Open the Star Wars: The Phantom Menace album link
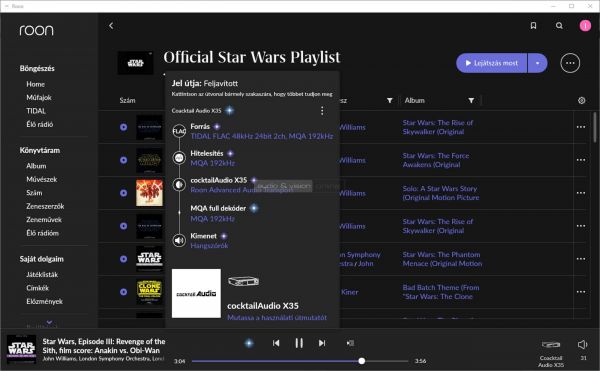Image resolution: width=600 pixels, height=371 pixels. tap(442, 259)
